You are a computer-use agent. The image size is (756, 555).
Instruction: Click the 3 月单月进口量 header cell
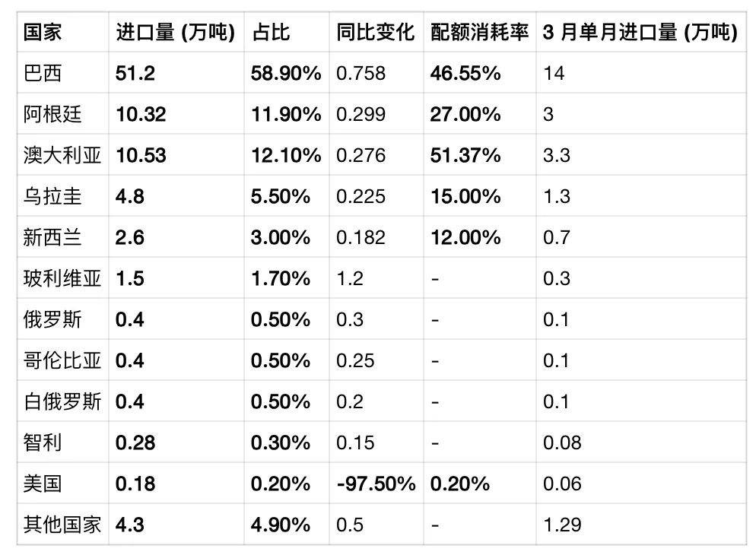640,32
